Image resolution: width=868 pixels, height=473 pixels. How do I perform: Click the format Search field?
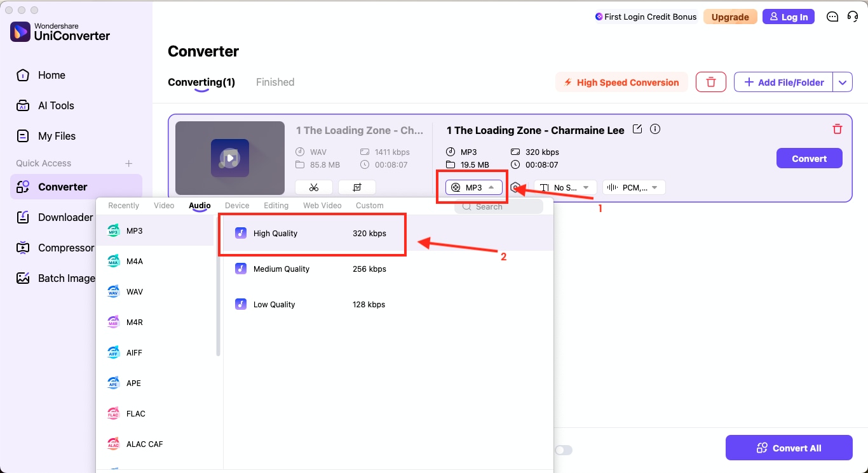tap(499, 206)
